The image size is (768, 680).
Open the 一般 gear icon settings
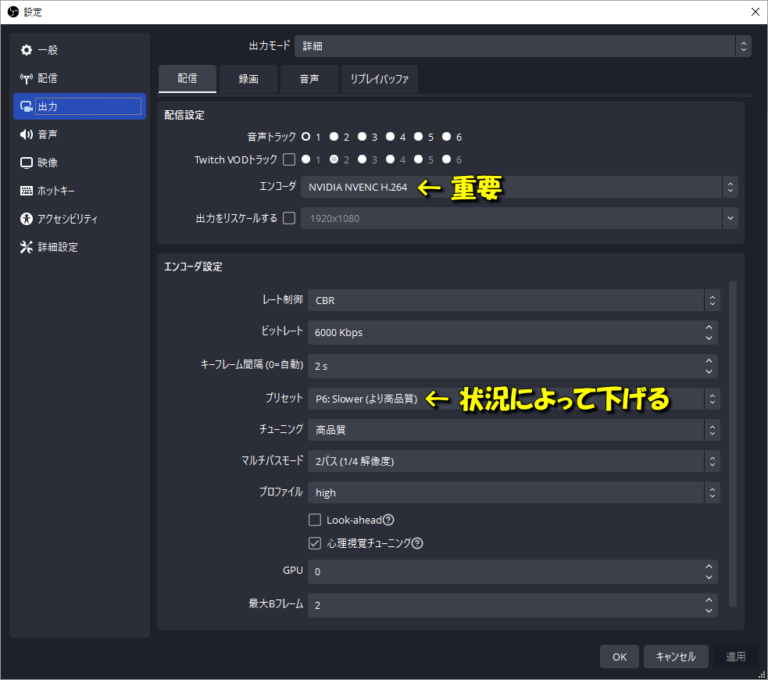pos(26,50)
